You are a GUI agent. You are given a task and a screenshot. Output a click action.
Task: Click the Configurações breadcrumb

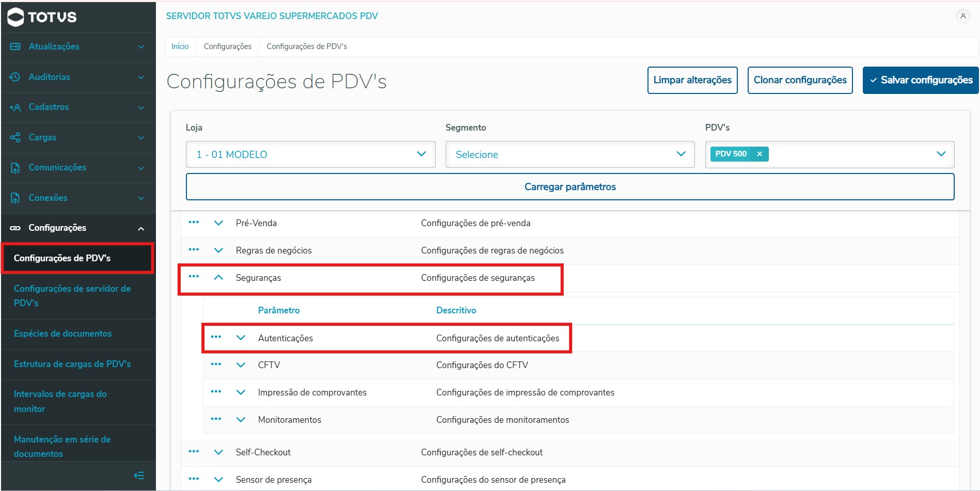pos(228,46)
